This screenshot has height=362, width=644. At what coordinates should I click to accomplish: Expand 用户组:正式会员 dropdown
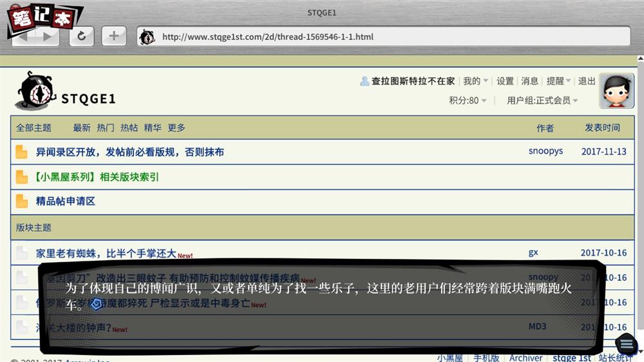click(542, 100)
